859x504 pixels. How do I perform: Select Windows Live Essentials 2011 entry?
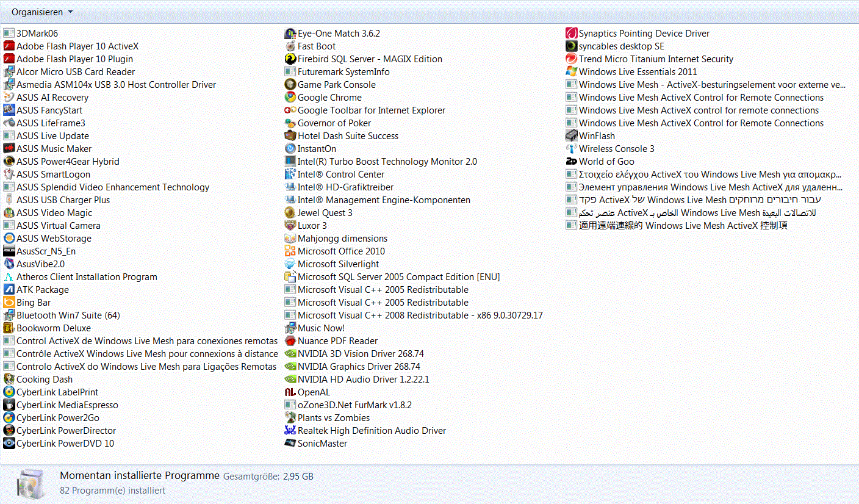(x=638, y=72)
